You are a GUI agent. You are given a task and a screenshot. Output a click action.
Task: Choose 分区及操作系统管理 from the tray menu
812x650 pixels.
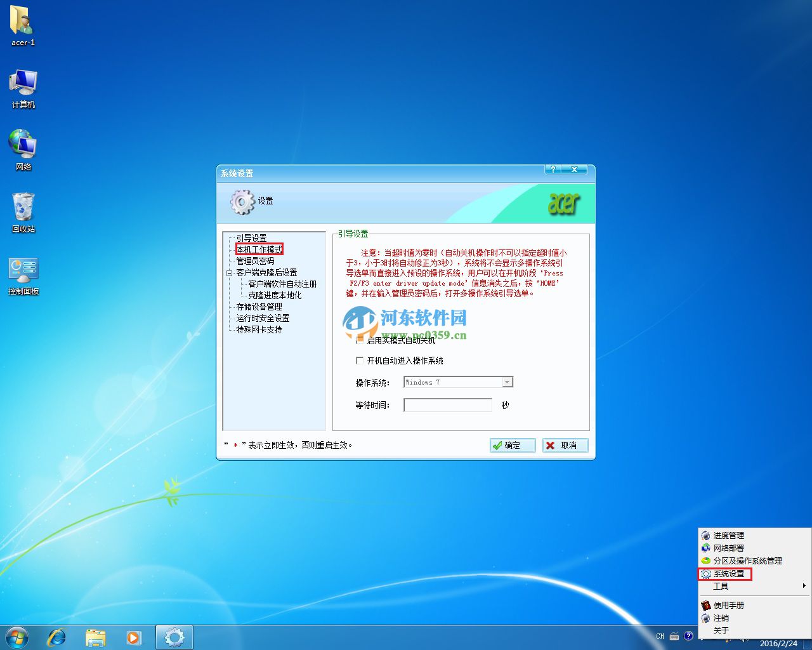point(754,561)
